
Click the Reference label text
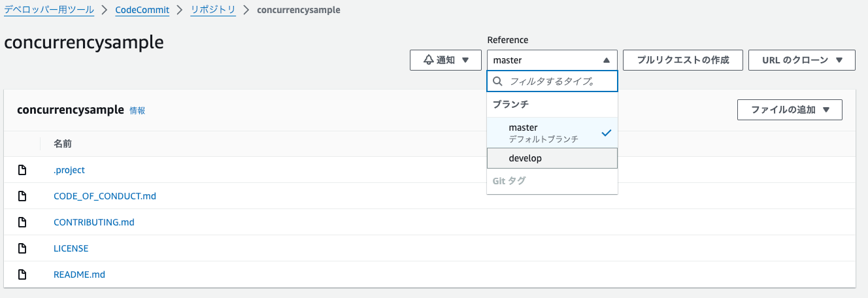[508, 40]
